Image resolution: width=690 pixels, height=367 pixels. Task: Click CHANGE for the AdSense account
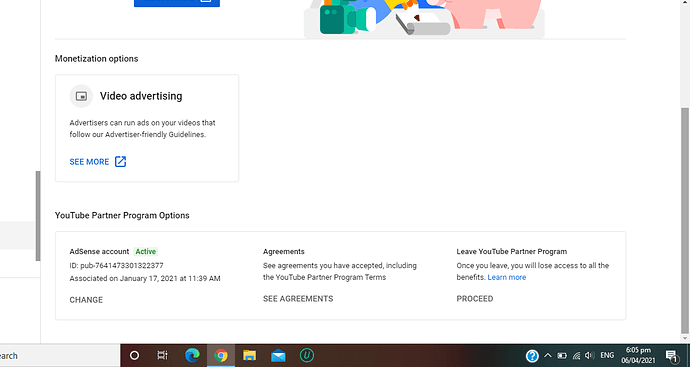coord(86,300)
